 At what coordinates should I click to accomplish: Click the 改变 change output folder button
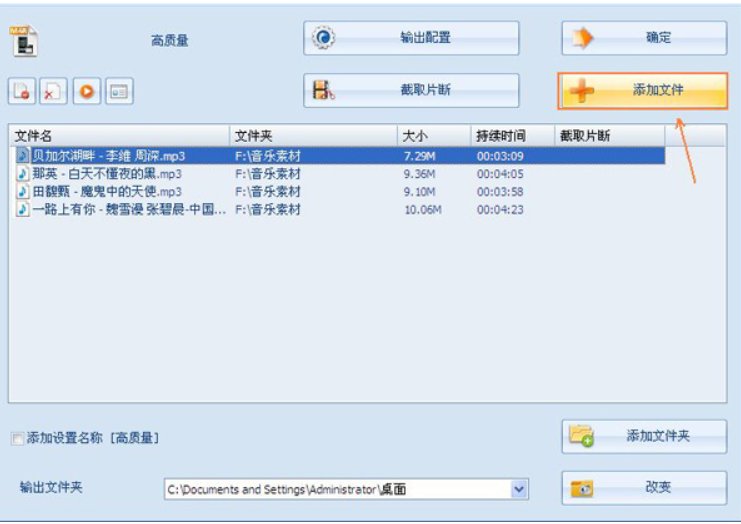644,488
